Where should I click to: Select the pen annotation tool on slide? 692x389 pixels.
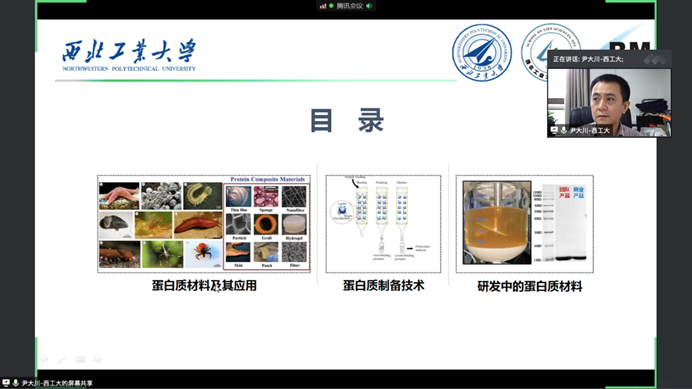(x=62, y=359)
